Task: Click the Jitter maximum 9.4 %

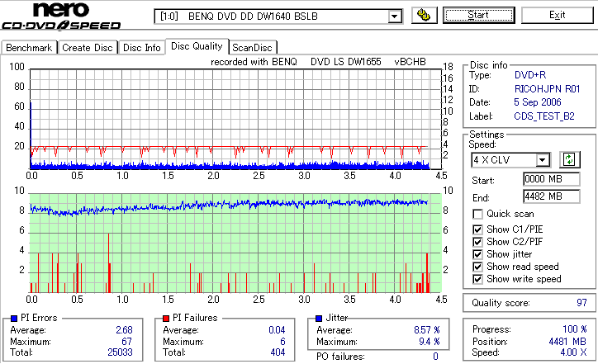Action: [x=430, y=342]
